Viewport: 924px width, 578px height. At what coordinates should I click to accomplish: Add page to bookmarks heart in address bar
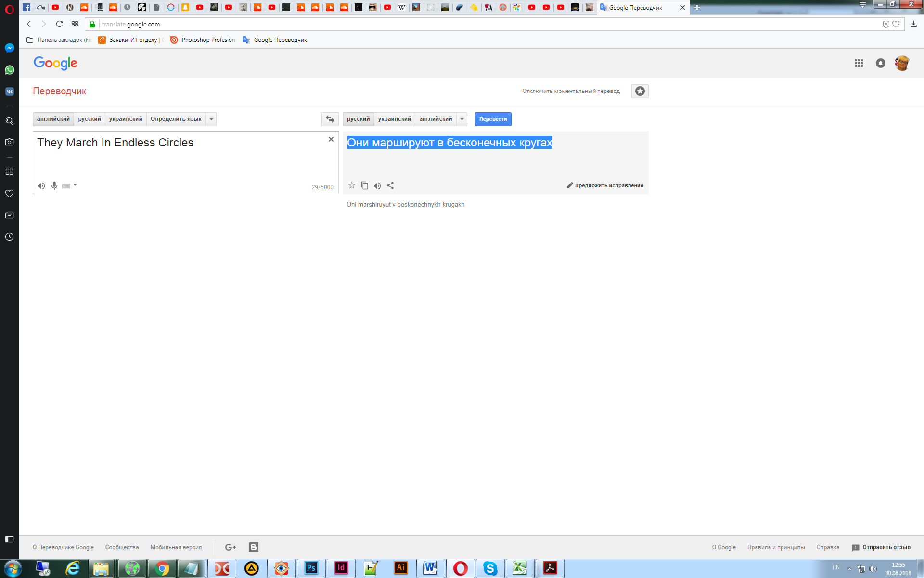click(896, 24)
